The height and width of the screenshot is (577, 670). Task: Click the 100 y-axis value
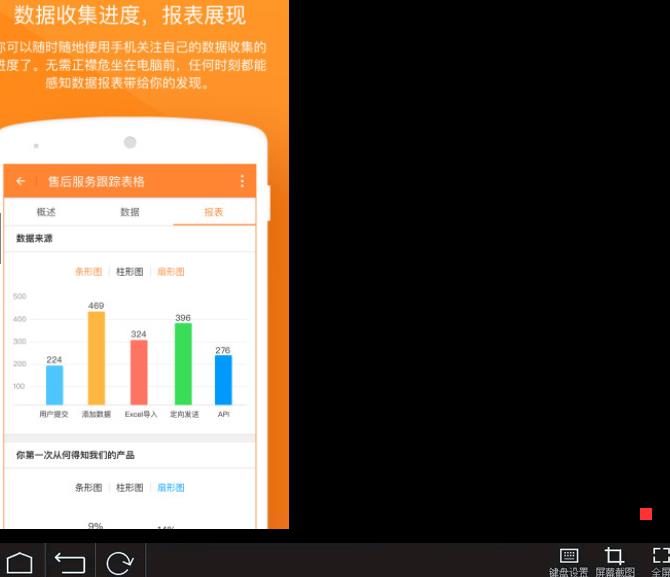pyautogui.click(x=19, y=386)
